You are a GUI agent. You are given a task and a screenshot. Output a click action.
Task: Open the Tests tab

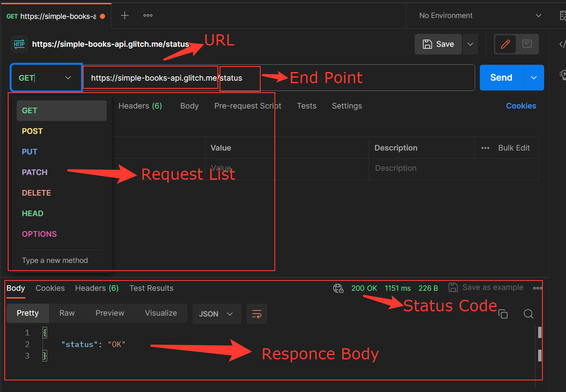[307, 106]
